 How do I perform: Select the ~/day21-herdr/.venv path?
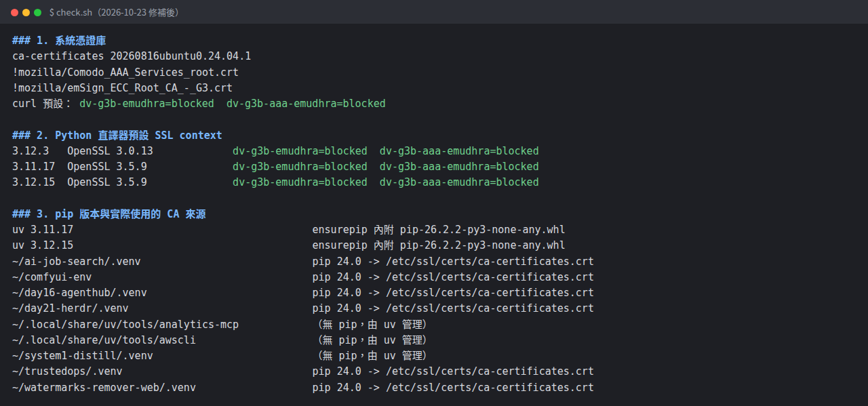pos(71,308)
